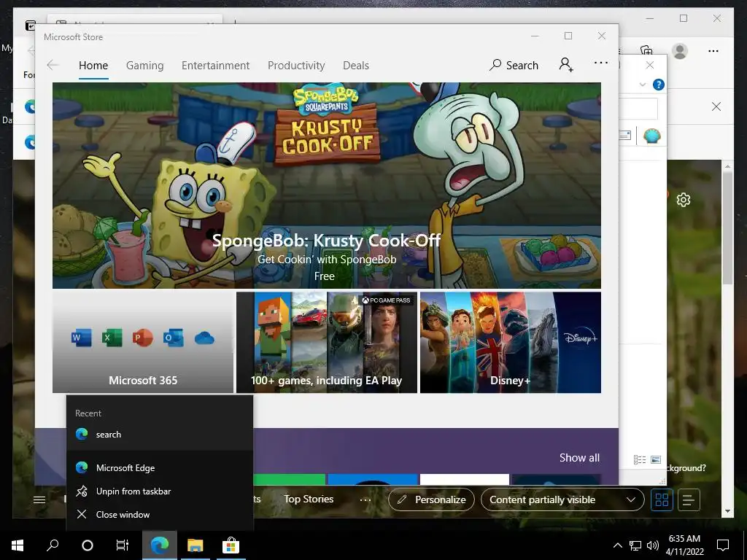Select Microsoft Edge in the jump list
The width and height of the screenshot is (747, 560).
coord(160,467)
